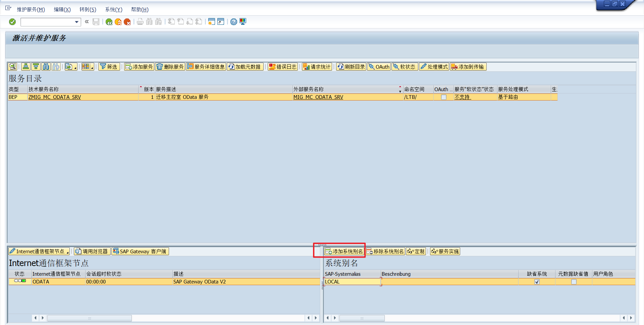This screenshot has height=325, width=644.
Task: Click the Customize Local Layout monitor icon
Action: tap(243, 22)
